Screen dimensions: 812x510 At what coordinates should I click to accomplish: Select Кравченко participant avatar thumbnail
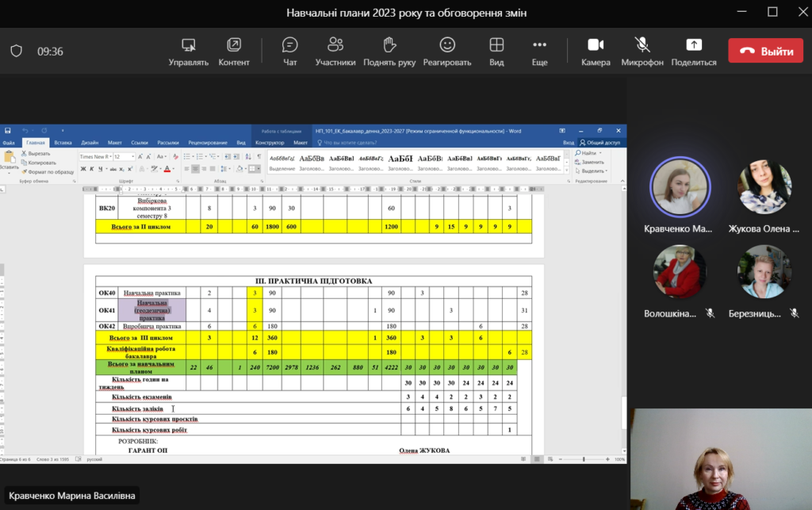pos(680,187)
